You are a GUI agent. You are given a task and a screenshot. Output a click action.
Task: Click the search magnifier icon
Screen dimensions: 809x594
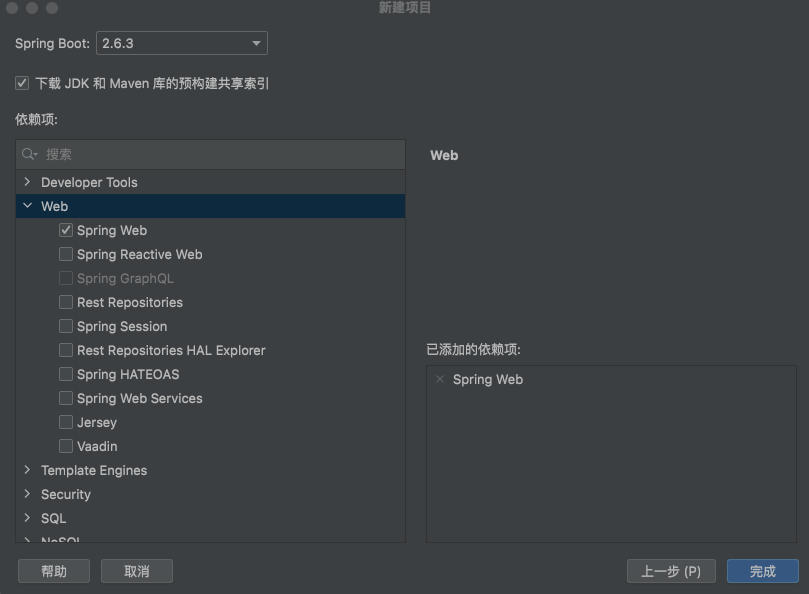(x=29, y=154)
